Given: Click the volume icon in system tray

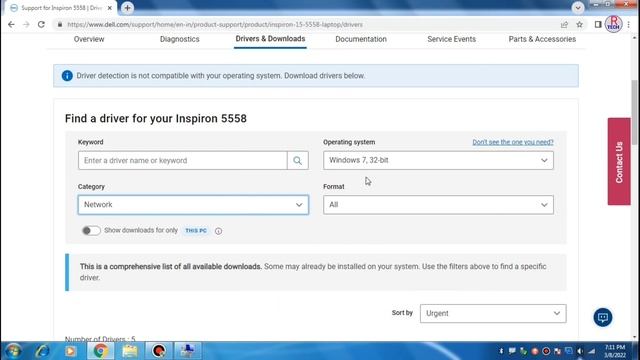Looking at the screenshot, I should click(580, 351).
